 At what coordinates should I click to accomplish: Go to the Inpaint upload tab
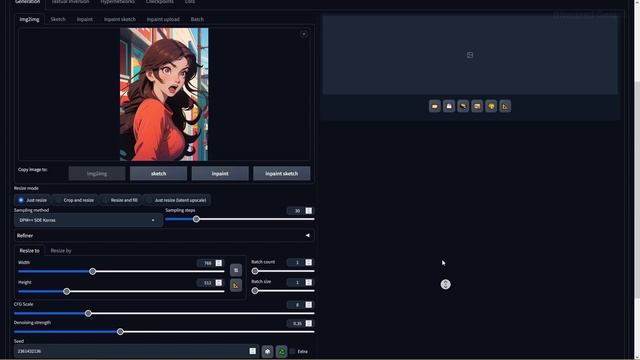[163, 19]
